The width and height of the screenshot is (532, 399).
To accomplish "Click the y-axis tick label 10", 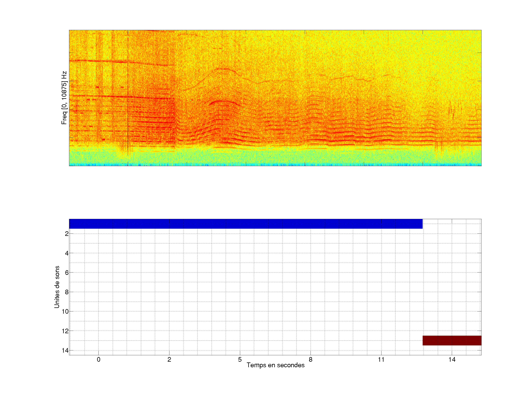I will (65, 312).
